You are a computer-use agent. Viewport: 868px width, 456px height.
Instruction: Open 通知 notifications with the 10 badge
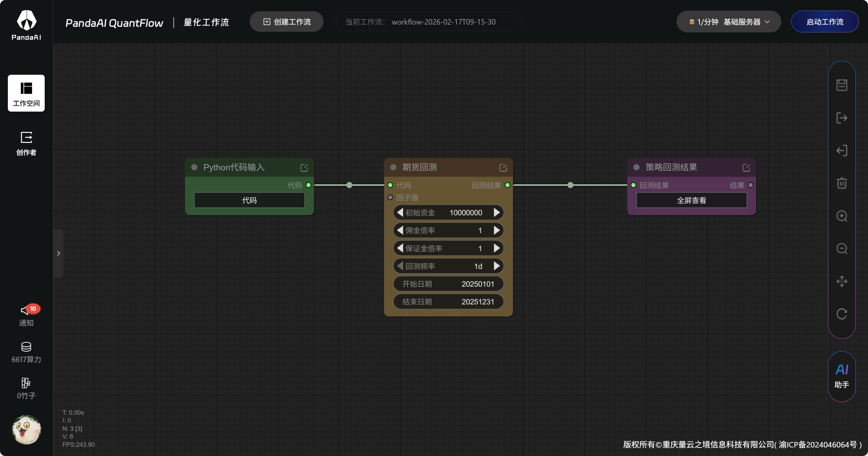click(26, 315)
